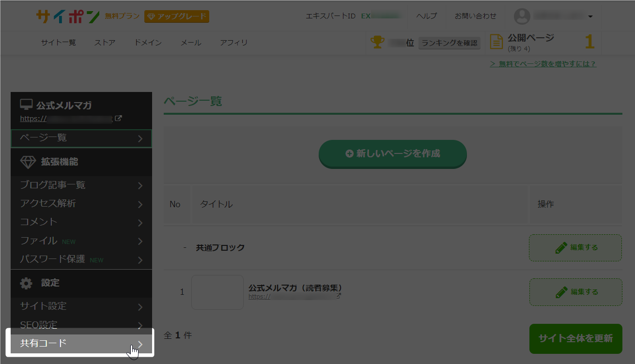Click the user avatar icon
This screenshot has height=364, width=635.
[x=522, y=16]
